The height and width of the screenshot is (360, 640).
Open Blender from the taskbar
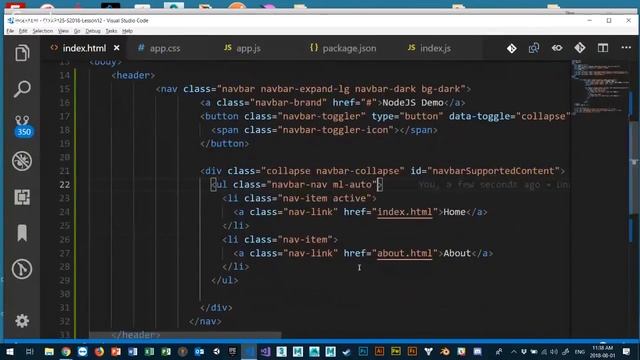(444, 351)
